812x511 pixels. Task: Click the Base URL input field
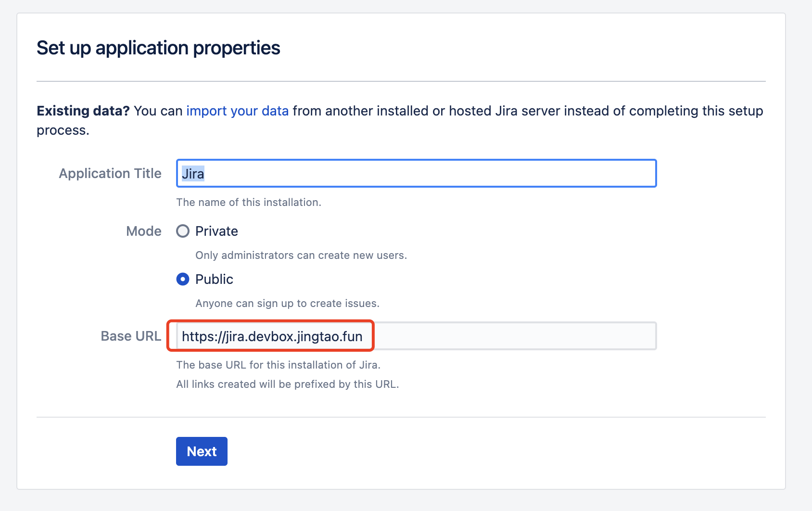click(x=416, y=336)
